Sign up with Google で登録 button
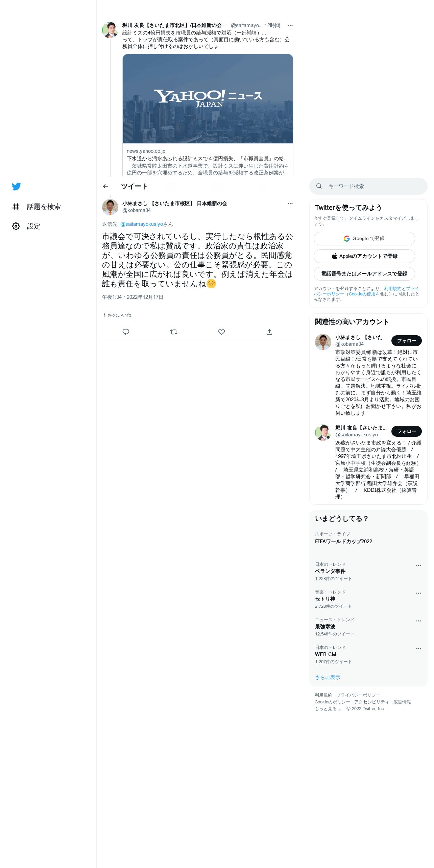The image size is (434, 868). (x=364, y=239)
